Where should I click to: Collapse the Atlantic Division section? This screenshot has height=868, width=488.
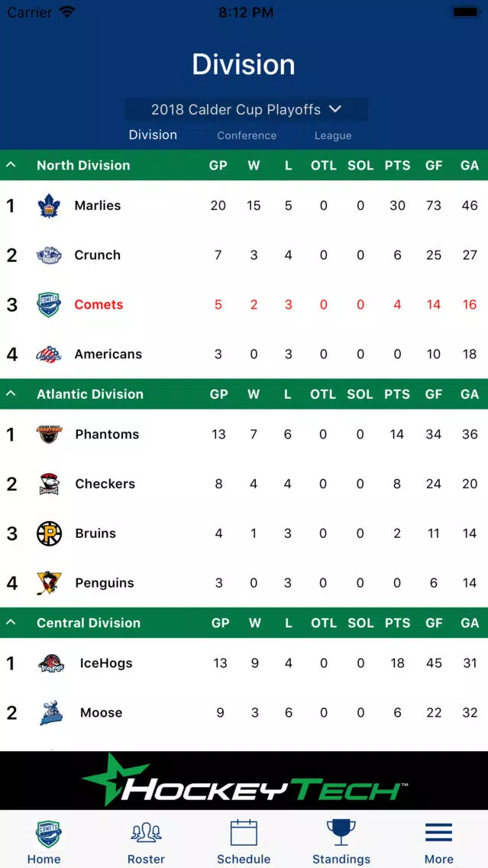(x=11, y=394)
